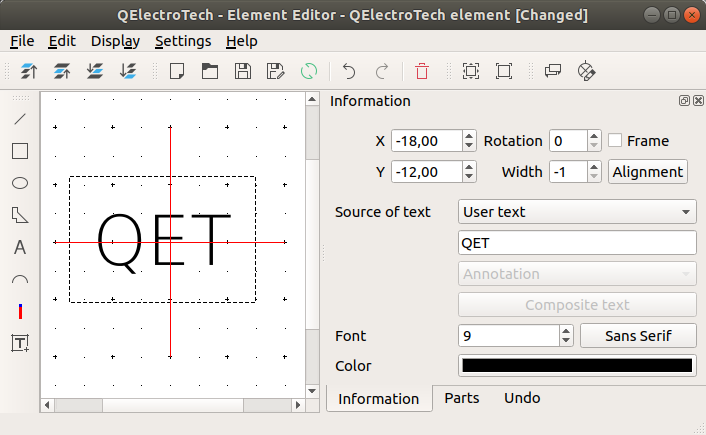Select the Polygon drawing tool
Image resolution: width=706 pixels, height=435 pixels.
point(20,215)
